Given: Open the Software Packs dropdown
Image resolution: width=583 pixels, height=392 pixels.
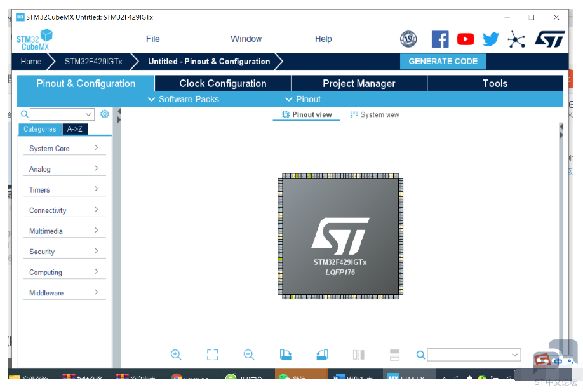Looking at the screenshot, I should pyautogui.click(x=183, y=99).
